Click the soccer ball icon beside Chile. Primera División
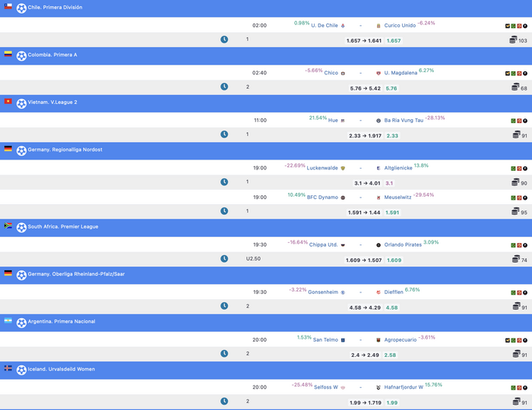Viewport: 532px width, 410px height. coord(21,8)
